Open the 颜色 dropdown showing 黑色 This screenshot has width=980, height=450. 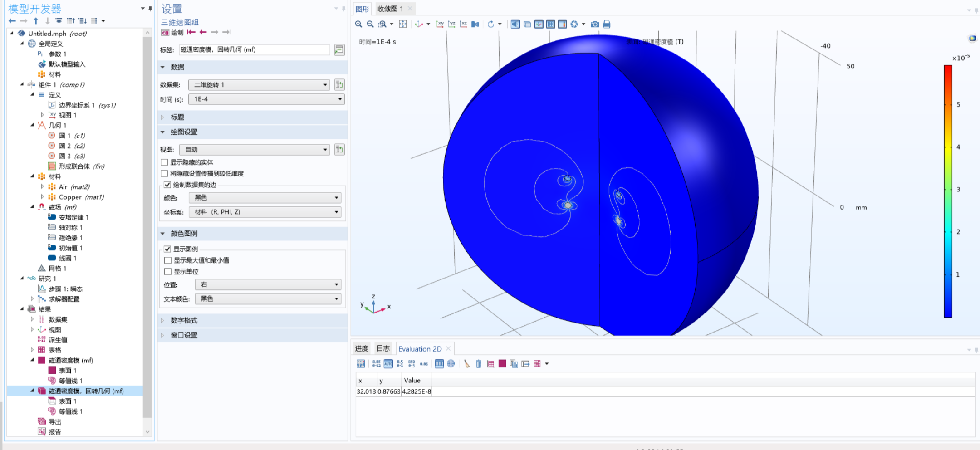265,197
